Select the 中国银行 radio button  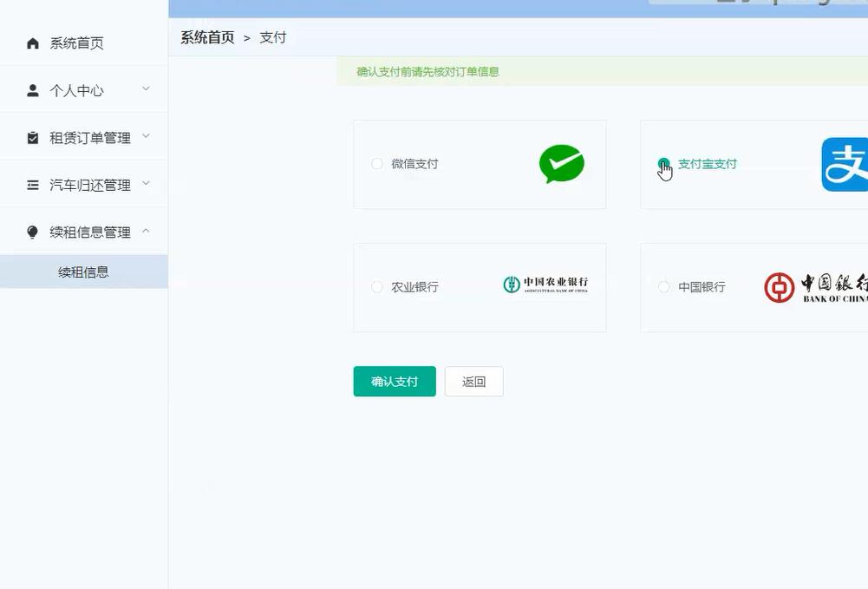pos(663,287)
